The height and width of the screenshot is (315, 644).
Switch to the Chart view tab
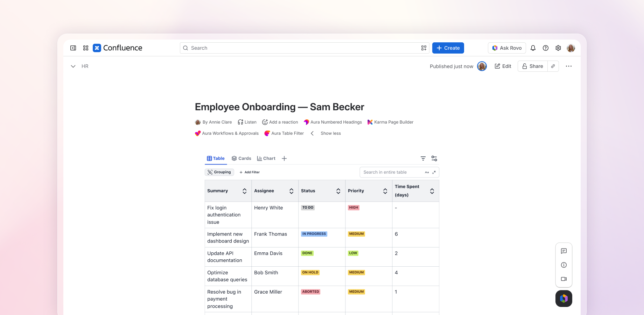pos(266,159)
